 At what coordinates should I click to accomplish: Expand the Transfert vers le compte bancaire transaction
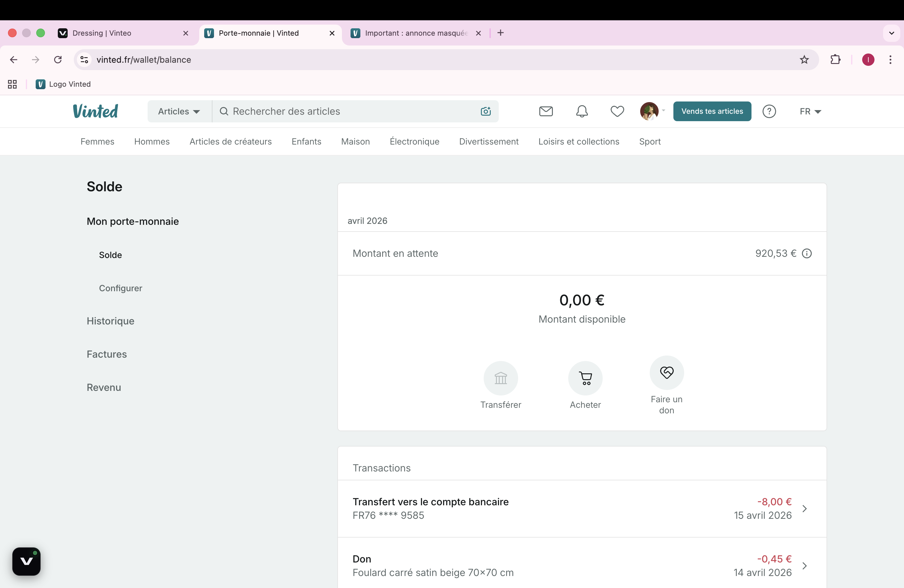pyautogui.click(x=804, y=509)
